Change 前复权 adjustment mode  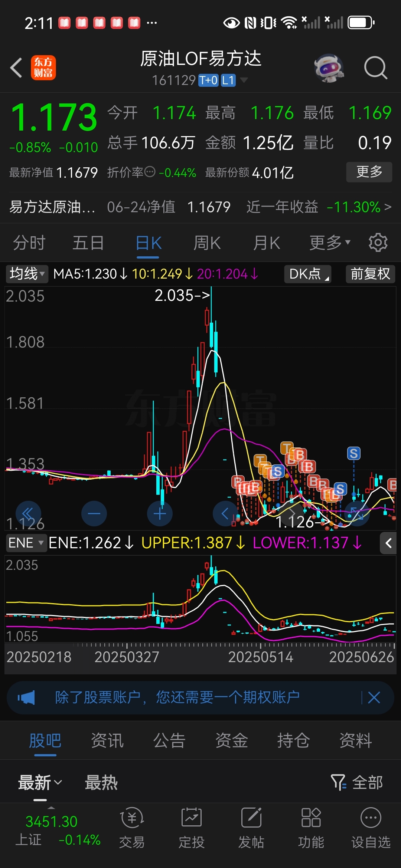370,274
